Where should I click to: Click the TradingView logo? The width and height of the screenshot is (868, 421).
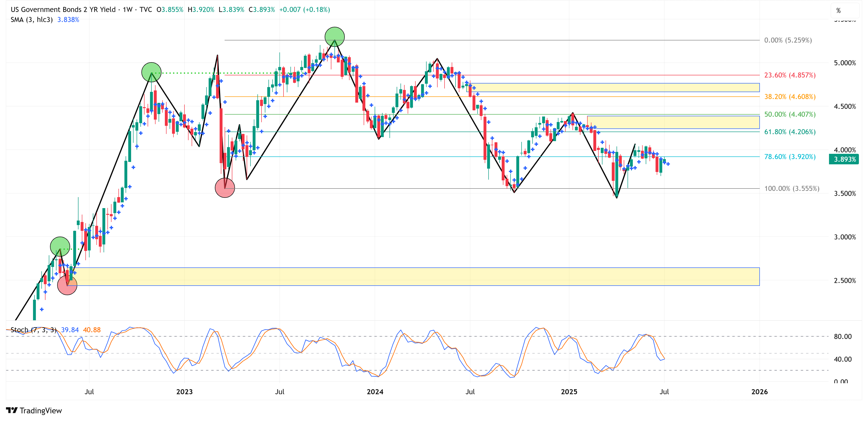[34, 410]
